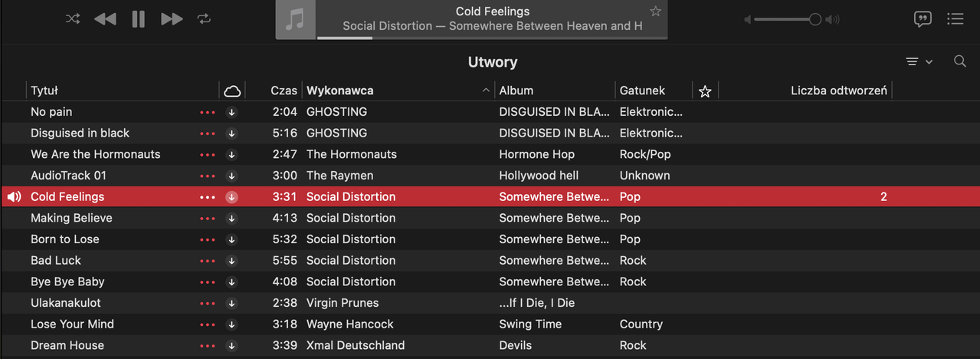Image resolution: width=980 pixels, height=359 pixels.
Task: Sort tracks by the Album column
Action: (x=516, y=91)
